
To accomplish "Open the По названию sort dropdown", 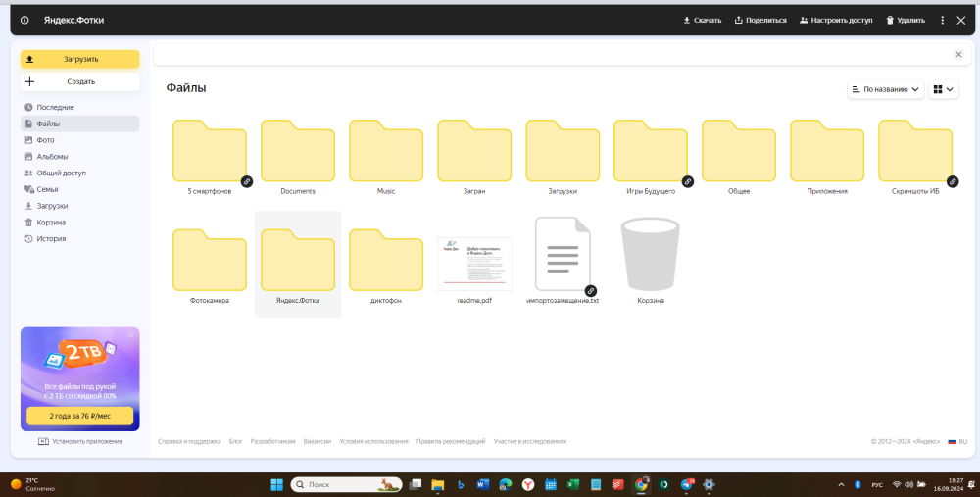I will 886,89.
